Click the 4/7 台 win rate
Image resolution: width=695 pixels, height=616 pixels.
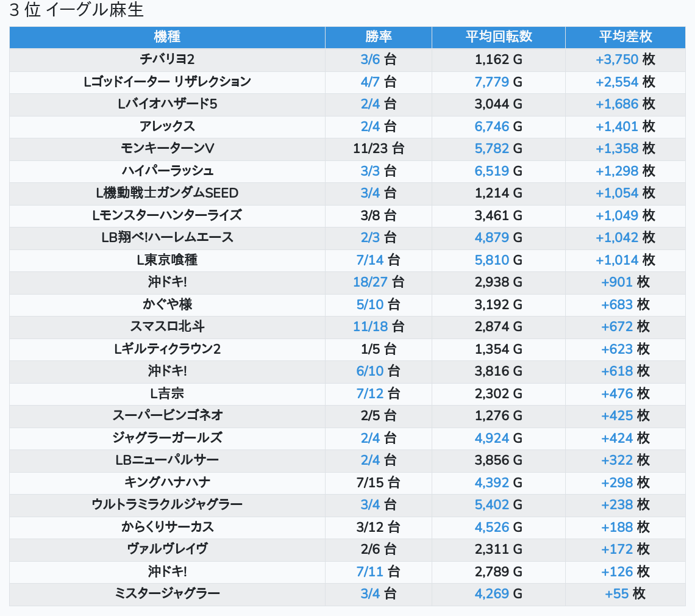pos(379,82)
